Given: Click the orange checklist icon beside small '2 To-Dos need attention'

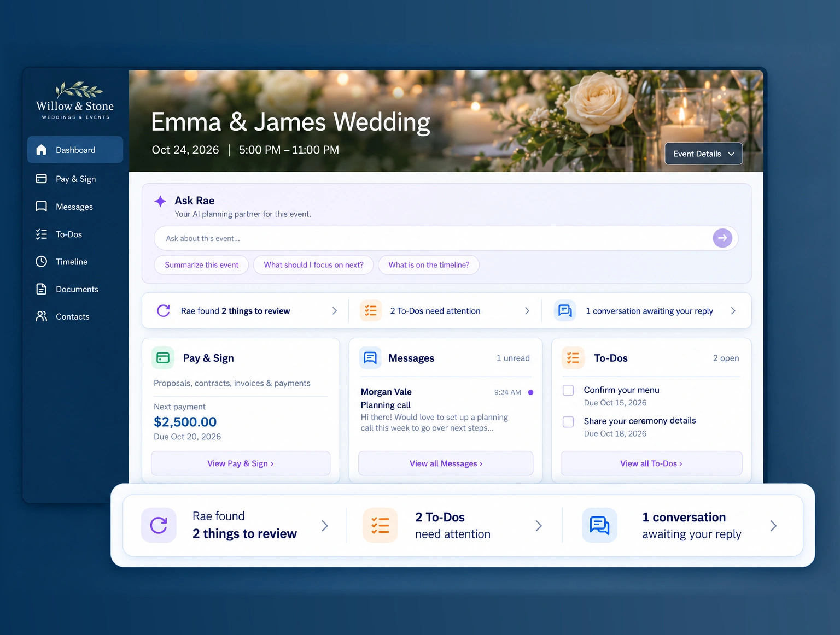Looking at the screenshot, I should point(371,311).
